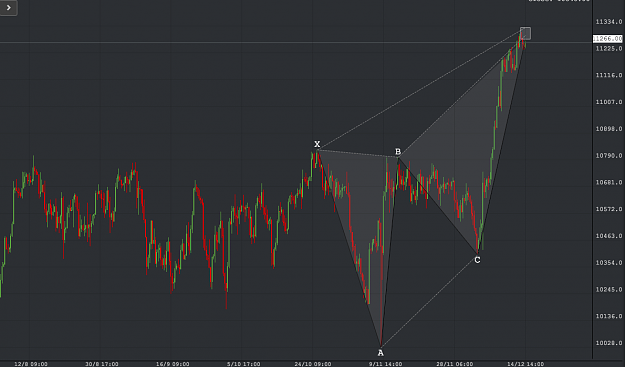Click the 10898.0 price axis label
Screen dimensions: 625x367
tap(609, 129)
